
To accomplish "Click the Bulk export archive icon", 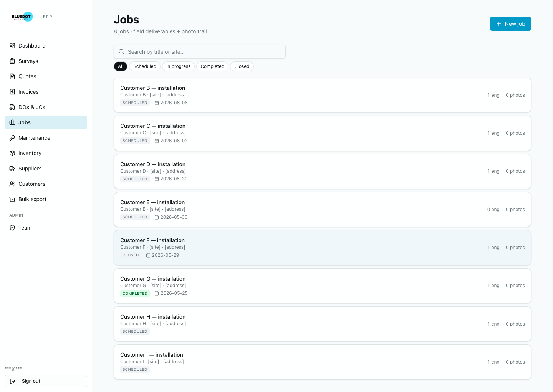I will tap(12, 199).
